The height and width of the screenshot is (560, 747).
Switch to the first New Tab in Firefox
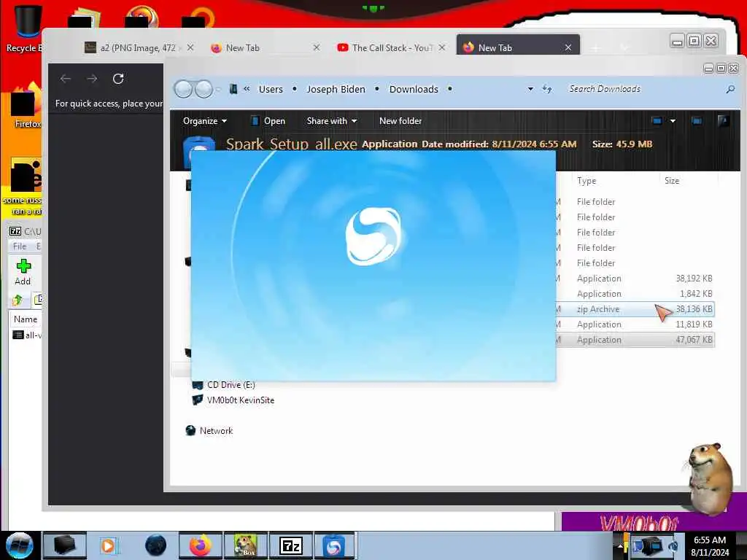point(266,47)
